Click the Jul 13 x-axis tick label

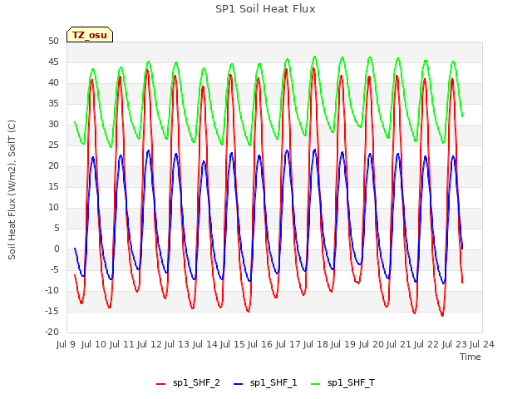pos(177,344)
